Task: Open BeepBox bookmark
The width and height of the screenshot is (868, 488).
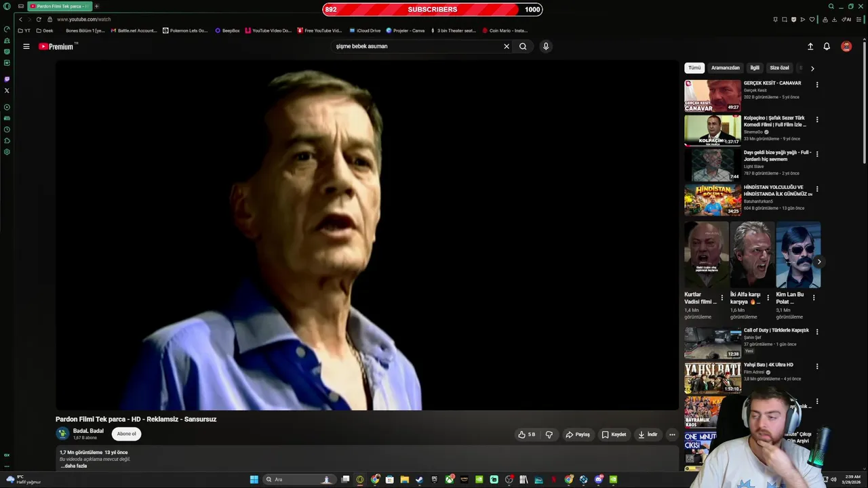Action: click(x=227, y=30)
